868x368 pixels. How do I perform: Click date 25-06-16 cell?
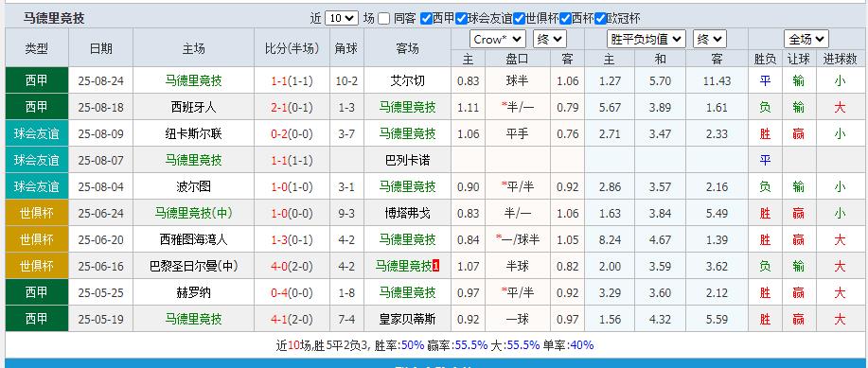(100, 266)
